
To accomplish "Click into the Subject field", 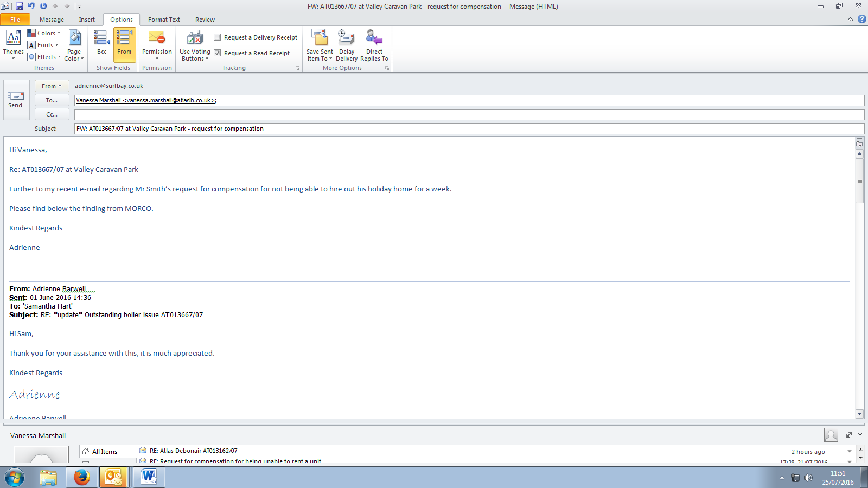I will tap(469, 129).
